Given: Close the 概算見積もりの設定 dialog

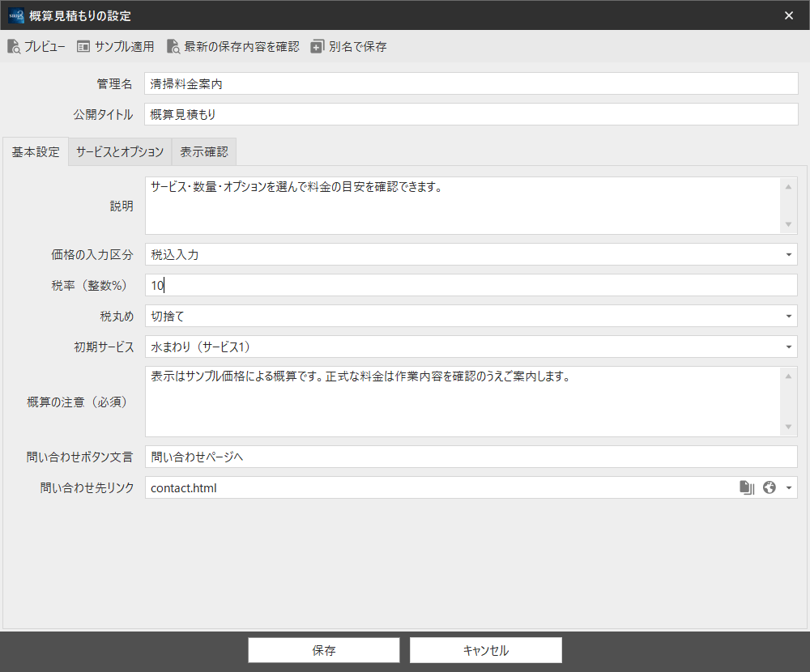Looking at the screenshot, I should tap(789, 15).
